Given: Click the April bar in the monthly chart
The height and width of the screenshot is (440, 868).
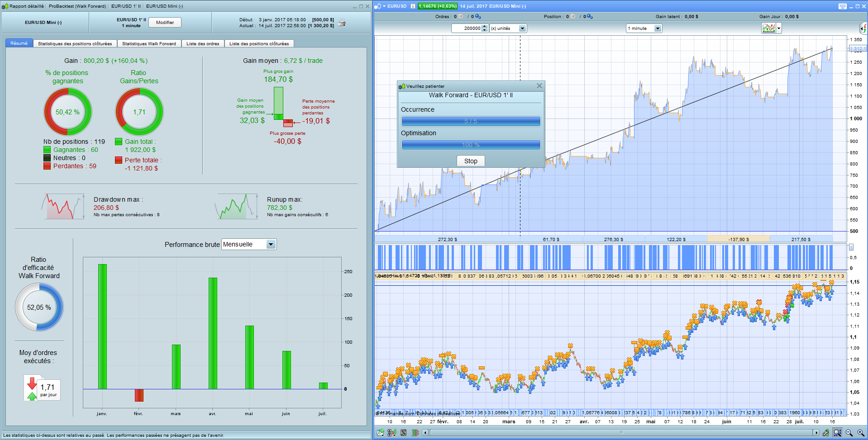Looking at the screenshot, I should pyautogui.click(x=213, y=333).
